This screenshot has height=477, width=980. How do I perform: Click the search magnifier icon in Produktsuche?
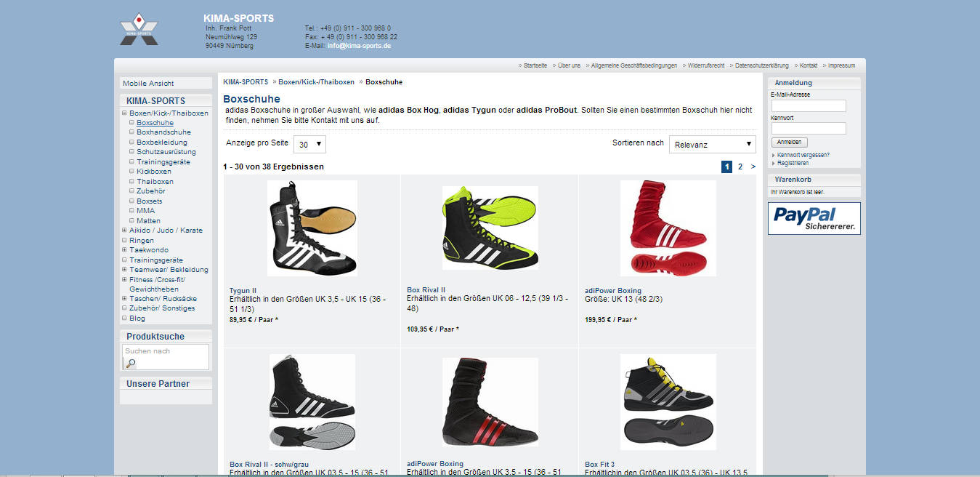pos(131,363)
